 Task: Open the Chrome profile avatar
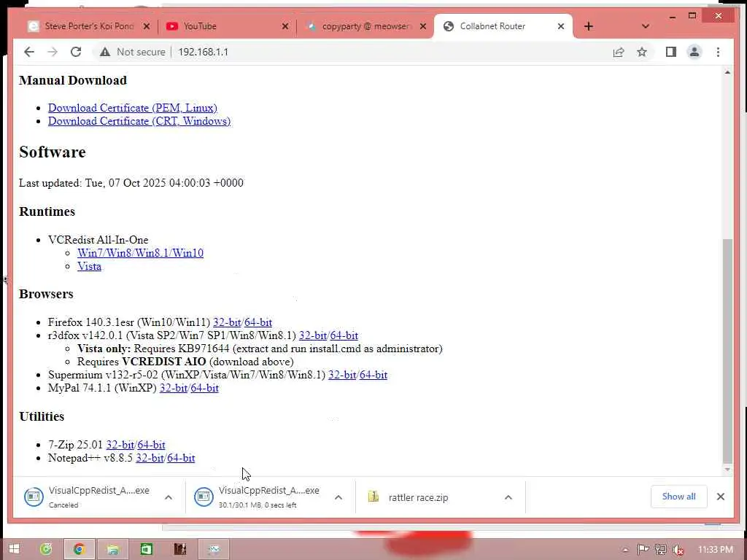click(694, 52)
